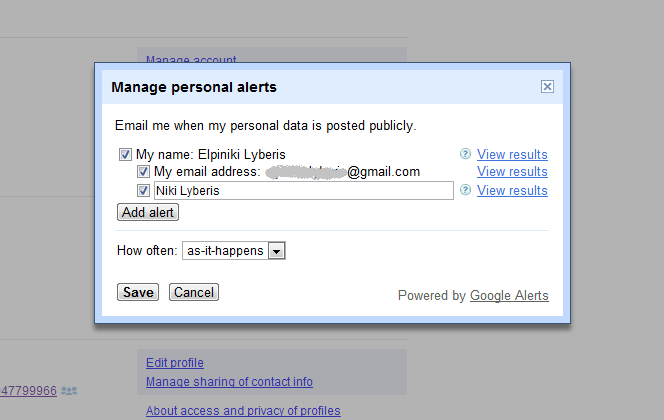This screenshot has height=420, width=664.
Task: Cancel the alerts dialog
Action: [x=194, y=292]
